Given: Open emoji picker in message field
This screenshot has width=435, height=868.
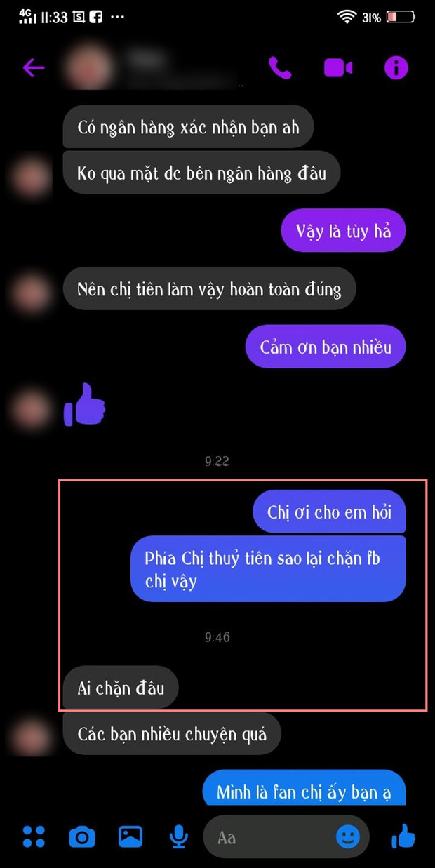Looking at the screenshot, I should click(348, 836).
